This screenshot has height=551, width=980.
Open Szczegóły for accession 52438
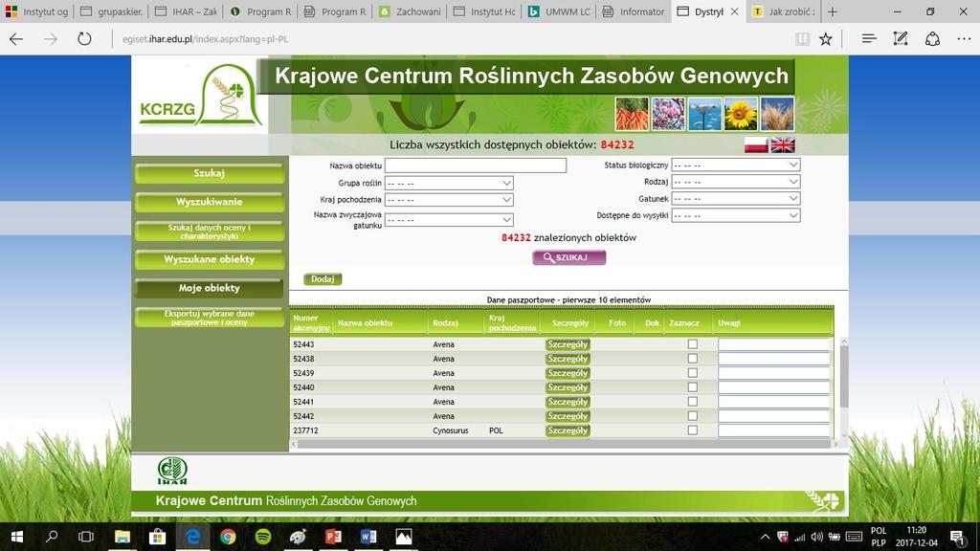[x=568, y=359]
